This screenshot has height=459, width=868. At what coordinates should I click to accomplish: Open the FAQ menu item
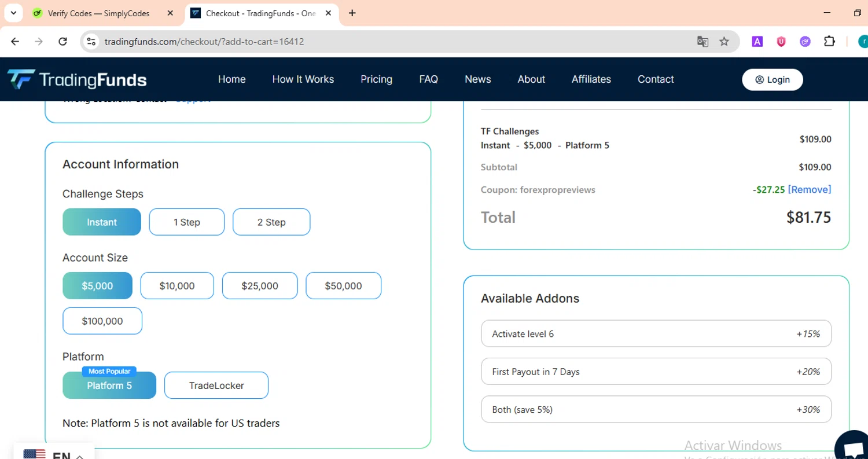point(429,79)
